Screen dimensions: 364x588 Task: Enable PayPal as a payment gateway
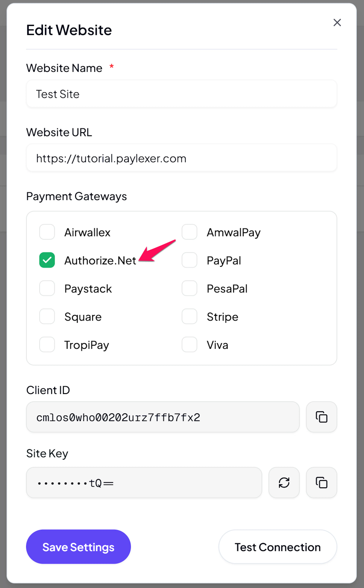pyautogui.click(x=189, y=260)
